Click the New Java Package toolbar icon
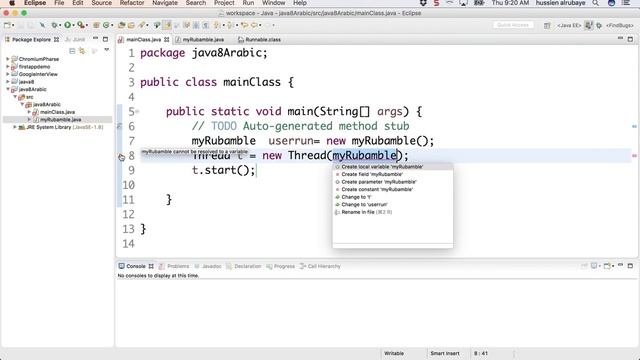 (96, 25)
